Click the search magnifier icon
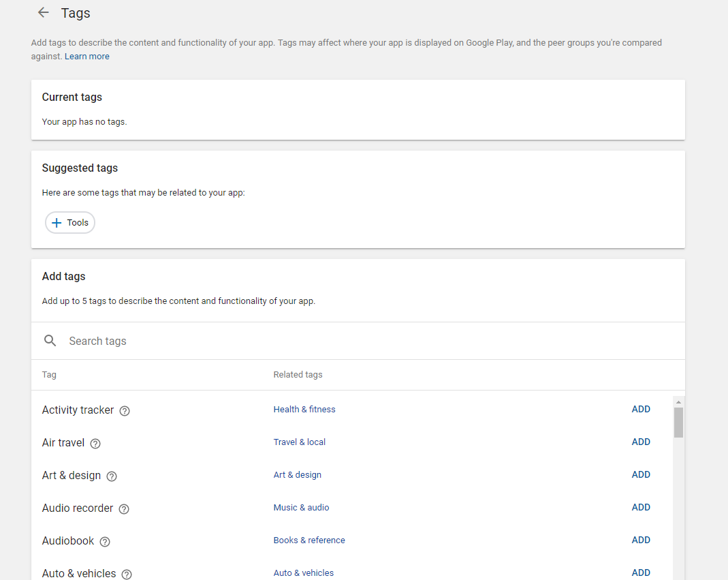 50,340
